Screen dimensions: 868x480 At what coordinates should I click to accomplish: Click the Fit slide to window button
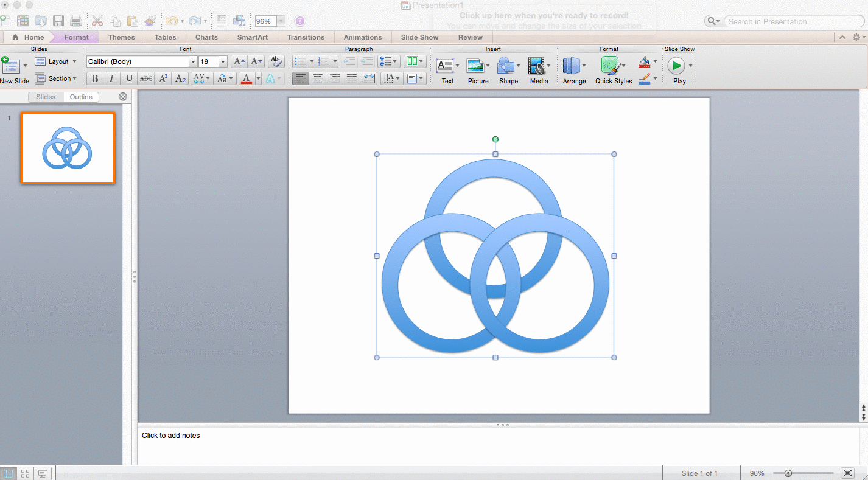point(847,473)
